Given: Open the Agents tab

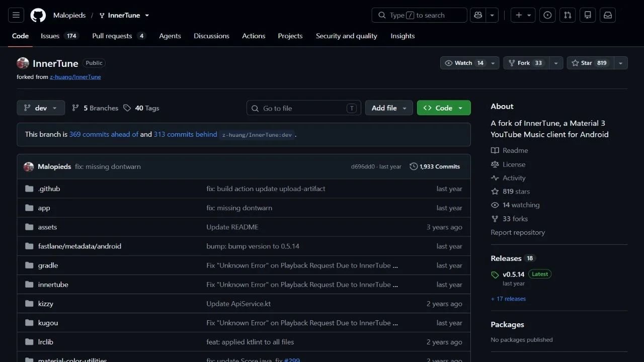Looking at the screenshot, I should pos(170,36).
